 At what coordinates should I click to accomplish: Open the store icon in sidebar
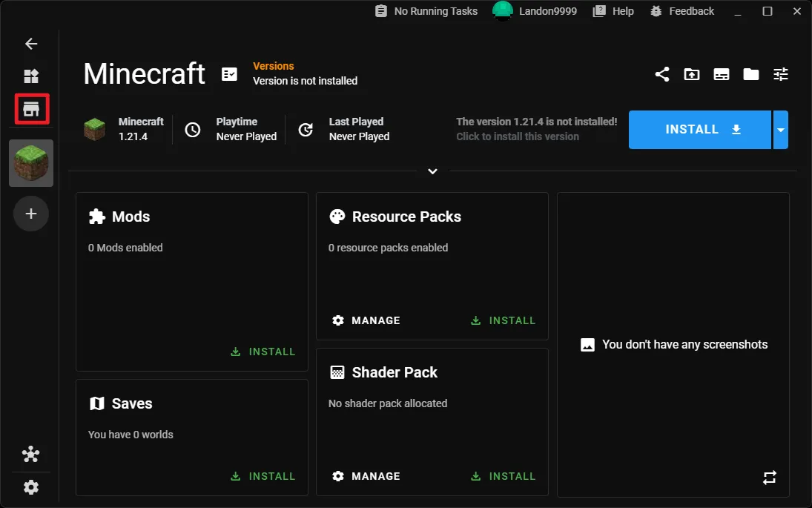coord(31,109)
